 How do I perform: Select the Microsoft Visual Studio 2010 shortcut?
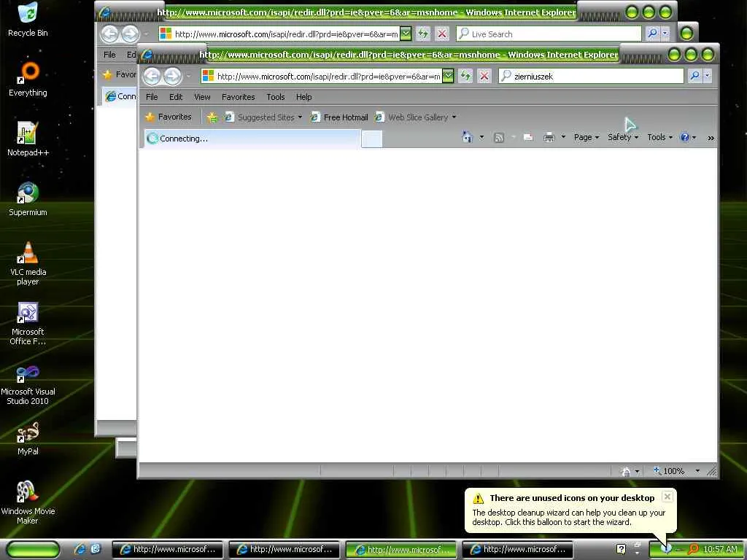click(28, 384)
